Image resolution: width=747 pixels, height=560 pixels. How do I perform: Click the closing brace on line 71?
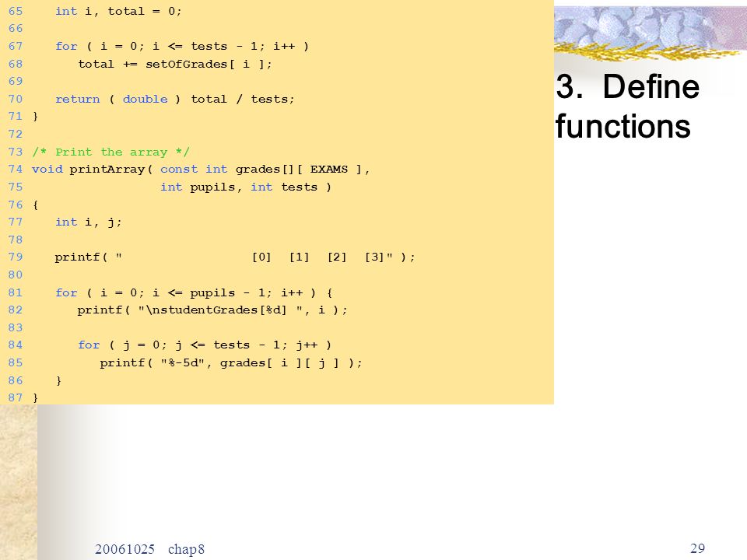35,117
